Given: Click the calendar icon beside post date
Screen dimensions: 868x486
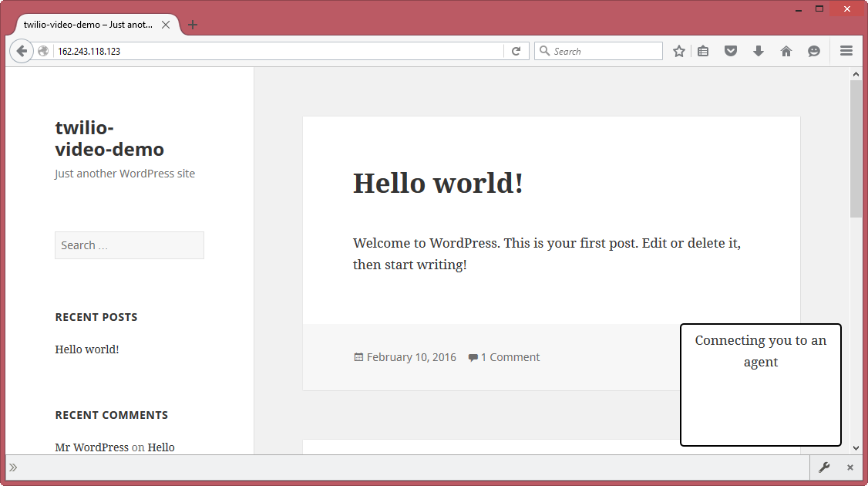Looking at the screenshot, I should click(358, 357).
